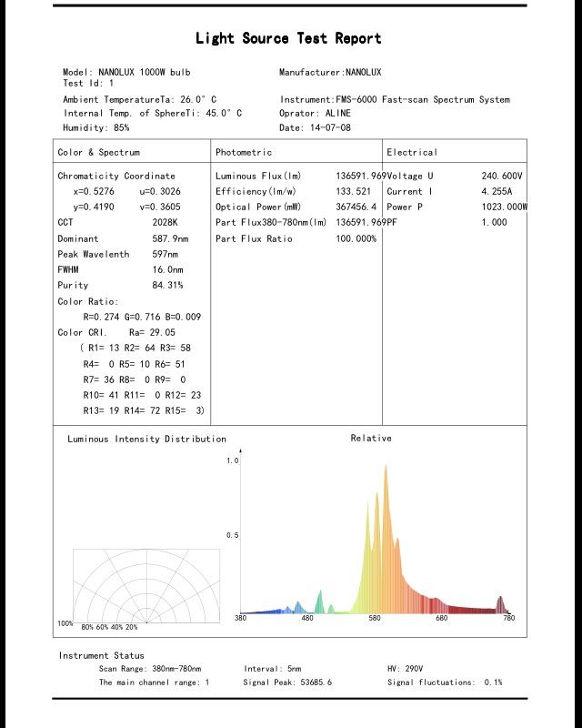Select the Efficiency value '133.521'

click(353, 191)
